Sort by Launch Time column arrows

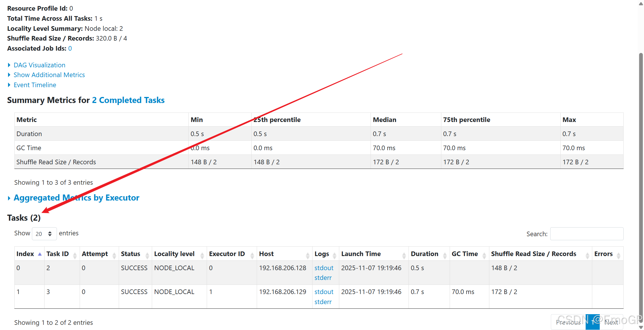pos(404,255)
